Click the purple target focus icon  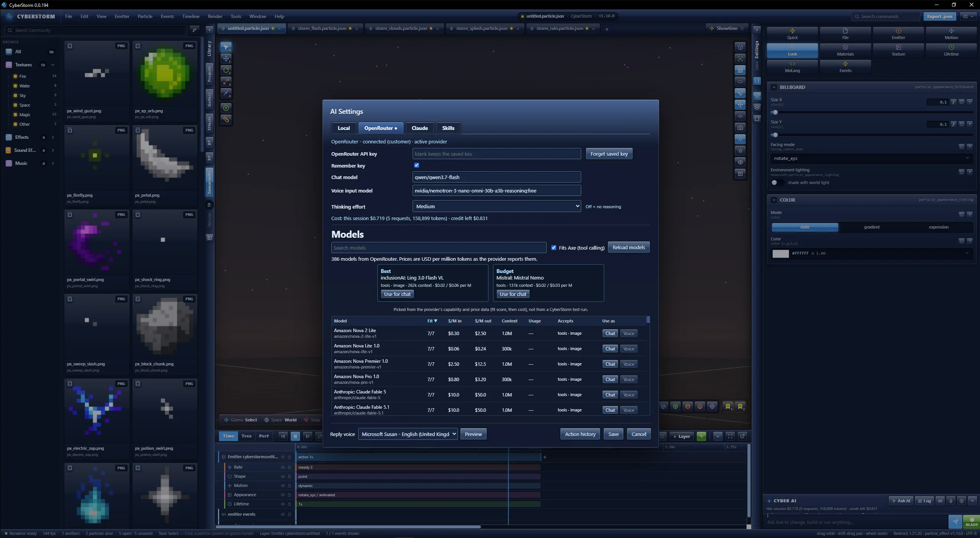coord(712,406)
